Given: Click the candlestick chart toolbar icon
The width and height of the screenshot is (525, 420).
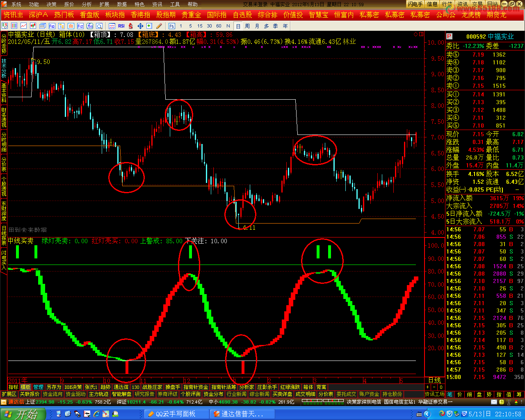Looking at the screenshot, I should point(33,26).
